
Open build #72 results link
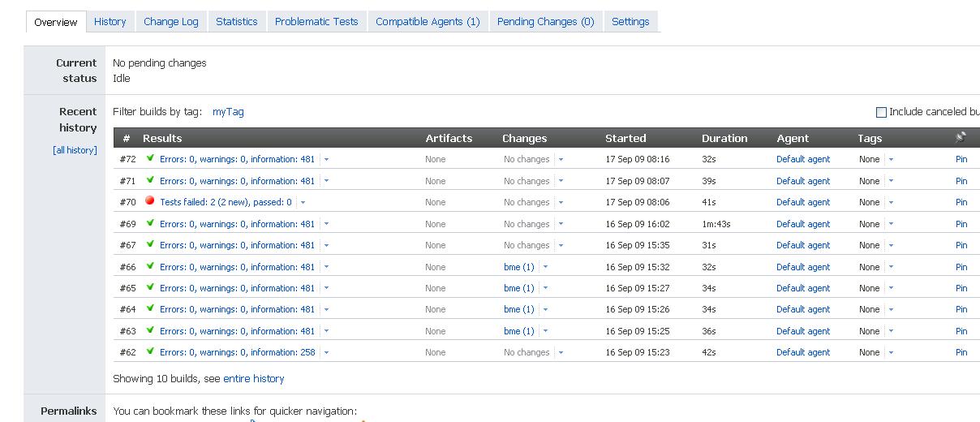238,159
